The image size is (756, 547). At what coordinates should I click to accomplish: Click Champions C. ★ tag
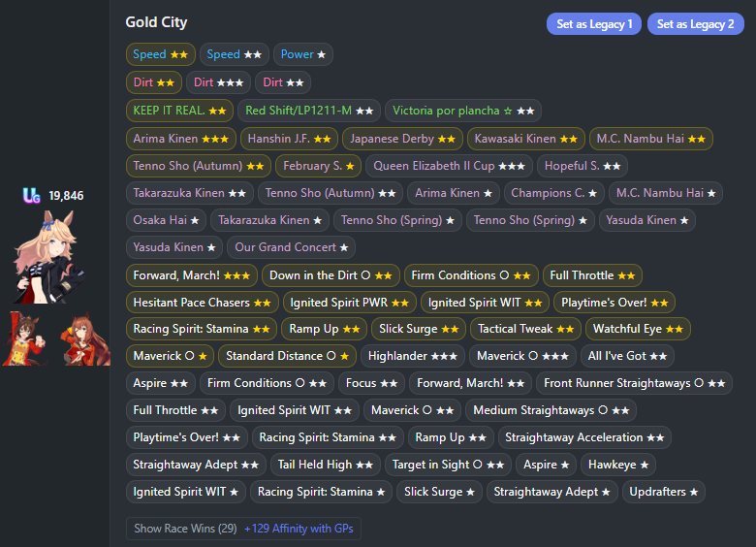tap(554, 193)
